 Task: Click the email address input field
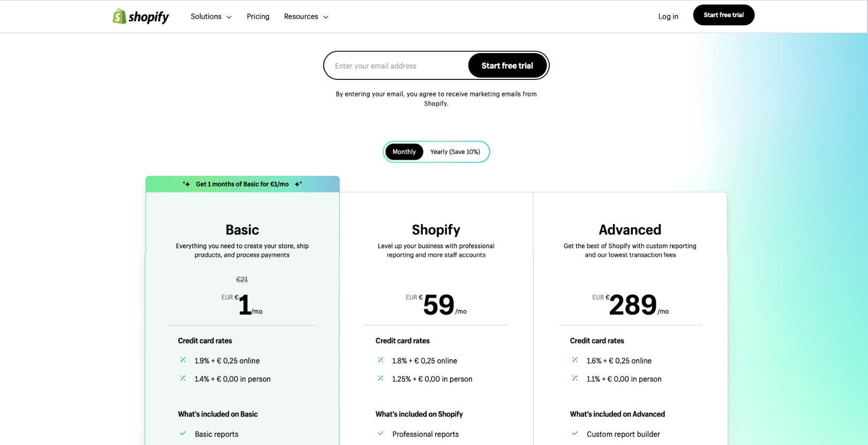(x=396, y=66)
